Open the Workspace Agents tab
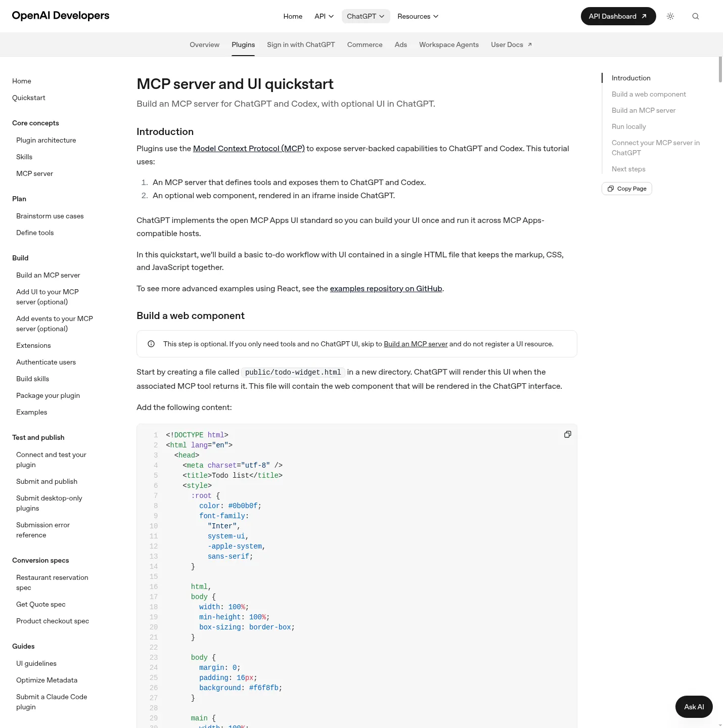This screenshot has height=728, width=728. [x=449, y=44]
